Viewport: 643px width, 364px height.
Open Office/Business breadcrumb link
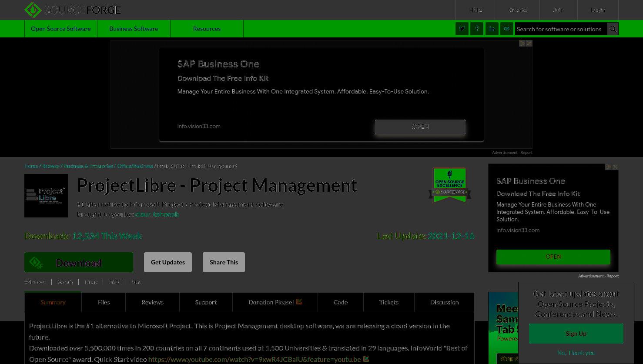[135, 166]
